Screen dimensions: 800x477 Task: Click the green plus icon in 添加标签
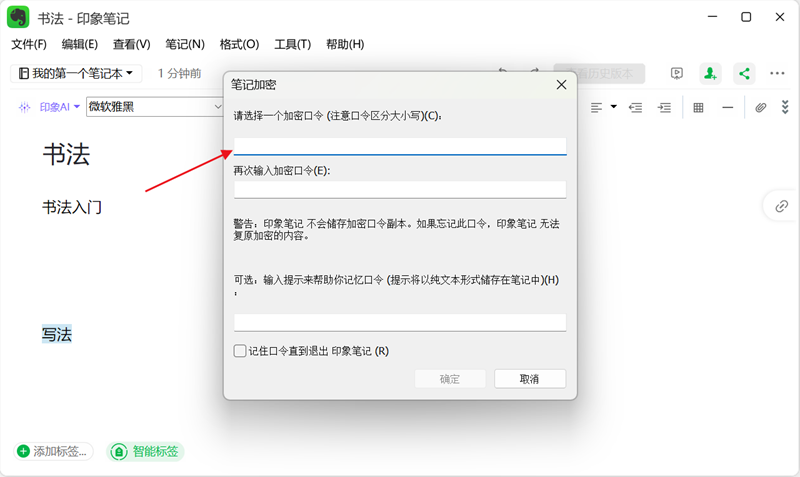tap(23, 451)
